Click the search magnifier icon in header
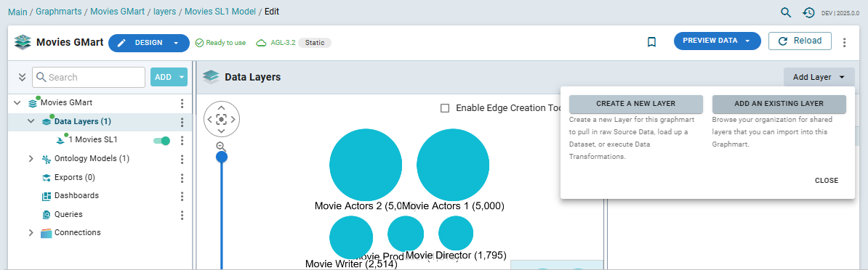This screenshot has width=868, height=270. coord(786,12)
